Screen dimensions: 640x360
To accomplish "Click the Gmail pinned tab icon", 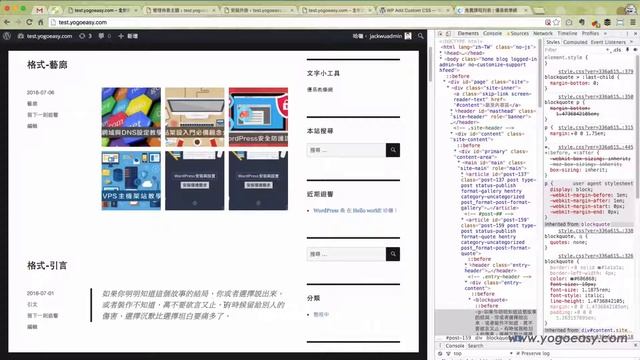I will [x=39, y=10].
